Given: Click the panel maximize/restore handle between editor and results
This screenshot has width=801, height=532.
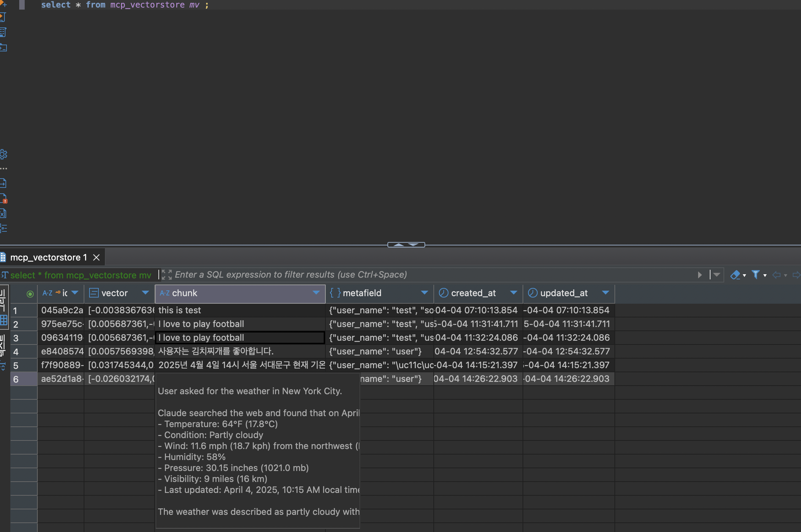Looking at the screenshot, I should [406, 245].
